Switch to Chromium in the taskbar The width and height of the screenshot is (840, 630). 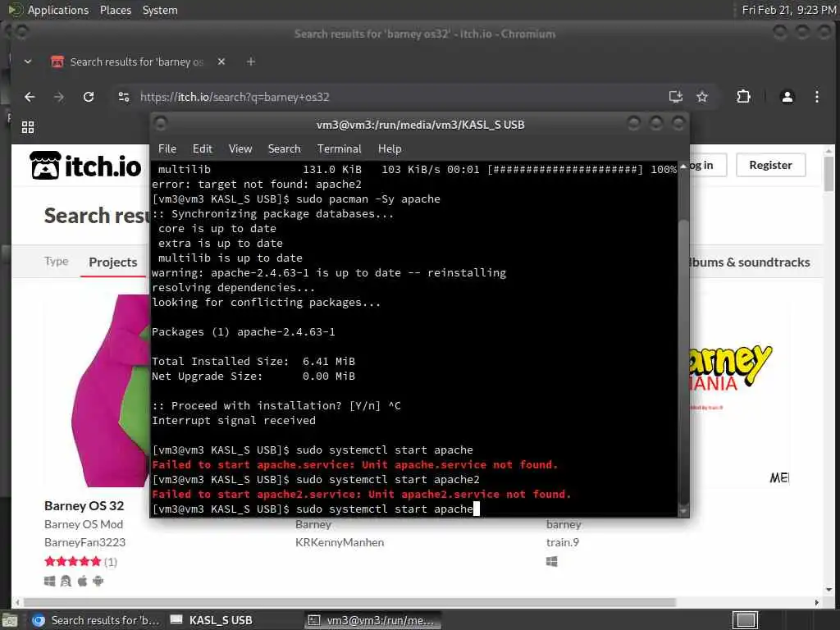pyautogui.click(x=96, y=620)
